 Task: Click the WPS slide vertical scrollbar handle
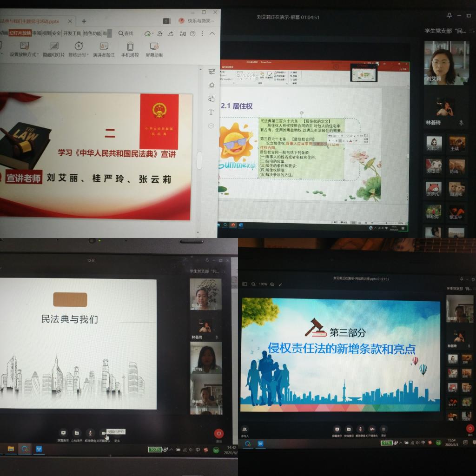(199, 160)
